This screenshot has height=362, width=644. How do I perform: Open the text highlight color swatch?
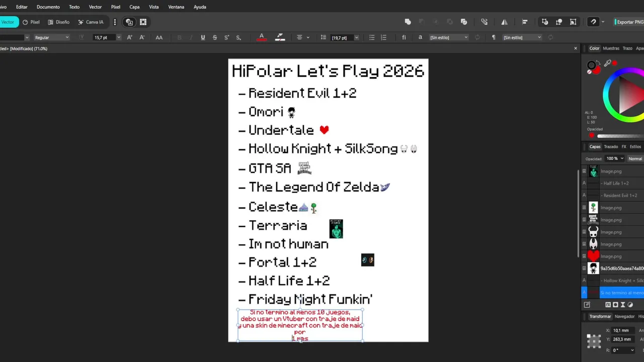click(x=280, y=38)
